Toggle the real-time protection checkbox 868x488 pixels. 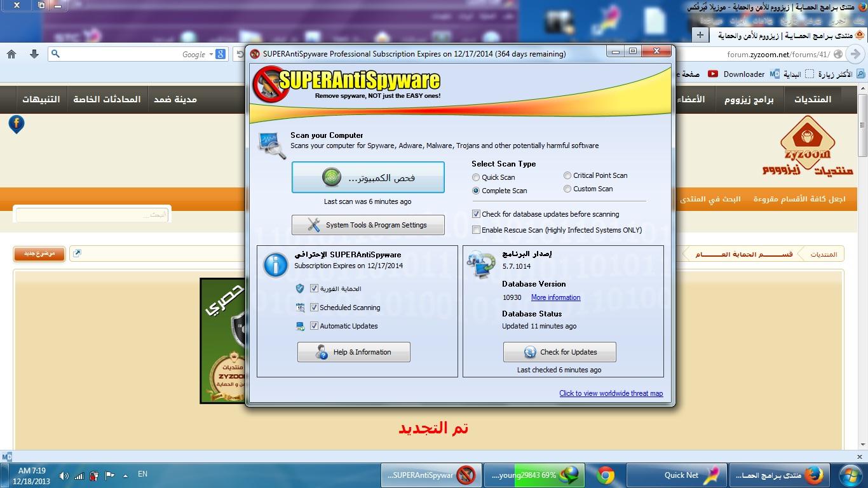[314, 288]
